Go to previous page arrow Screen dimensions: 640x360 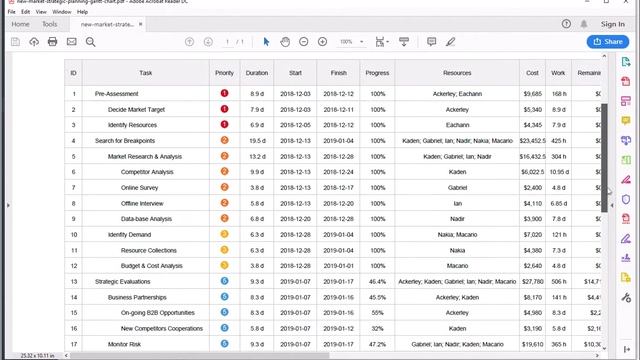pos(189,42)
